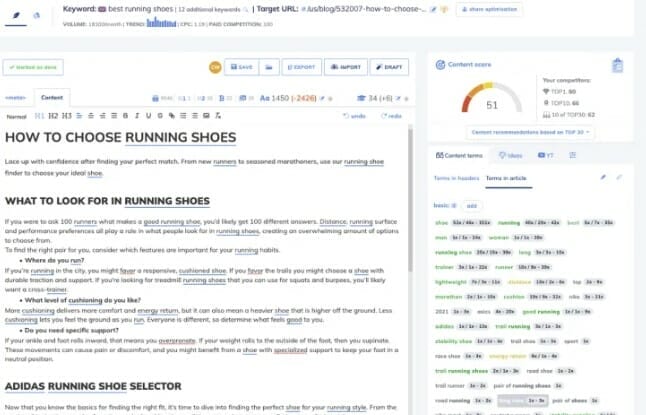Viewport: 646px width, 415px height.
Task: Click the 'add' button beside basic terms
Action: [x=472, y=204]
